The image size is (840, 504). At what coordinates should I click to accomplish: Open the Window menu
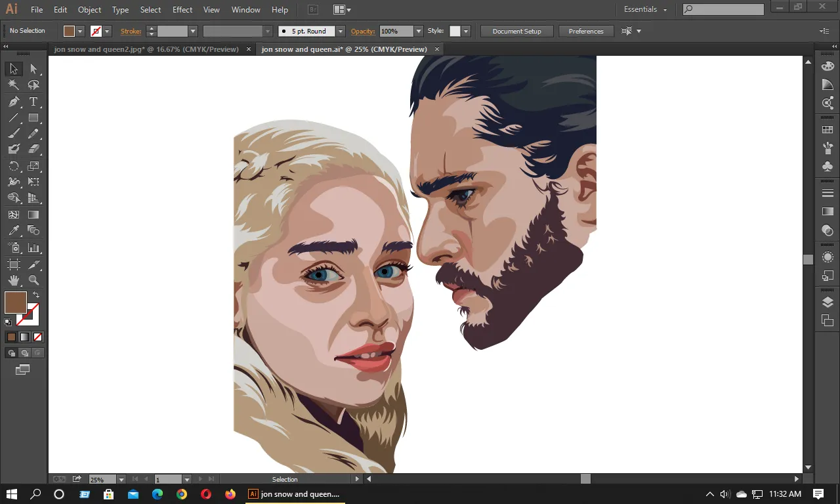[x=246, y=10]
